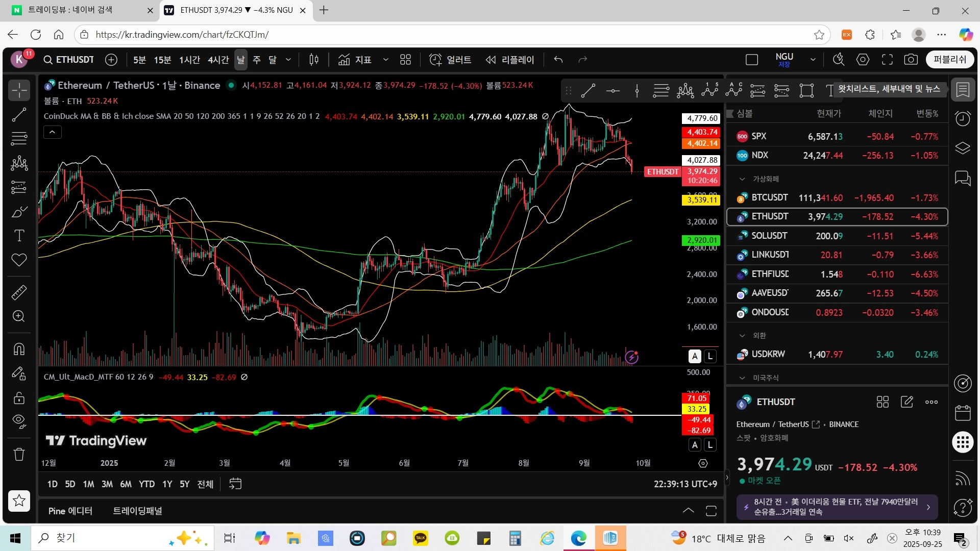Open KakaoTalk from the taskbar
Screen dimensions: 980x551
tap(421, 538)
